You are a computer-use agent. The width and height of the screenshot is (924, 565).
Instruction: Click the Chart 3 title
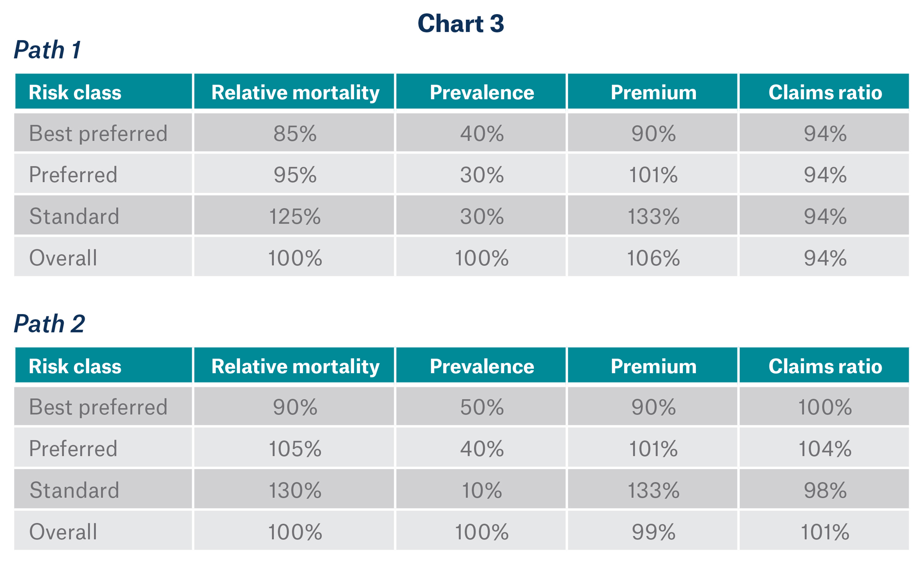coord(461,23)
